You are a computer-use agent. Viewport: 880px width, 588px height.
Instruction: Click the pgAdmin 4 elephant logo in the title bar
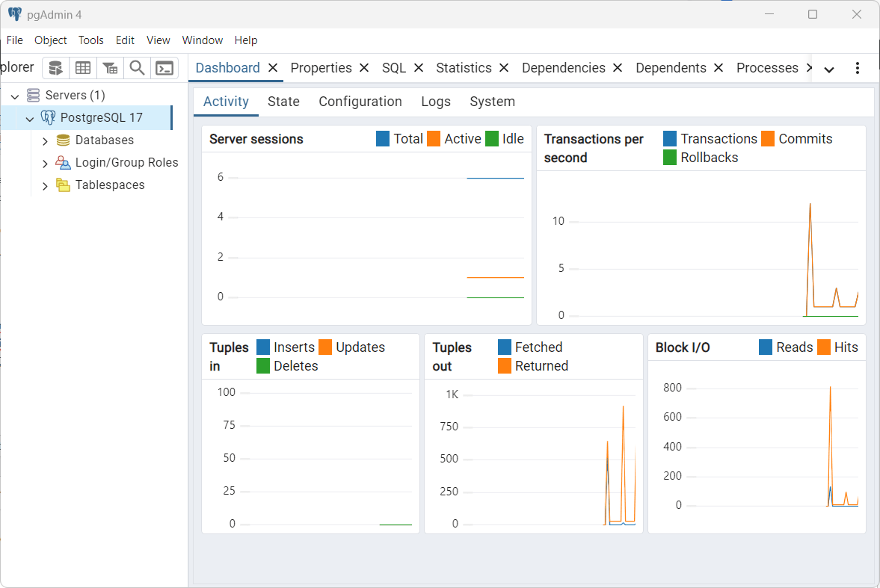[x=15, y=15]
